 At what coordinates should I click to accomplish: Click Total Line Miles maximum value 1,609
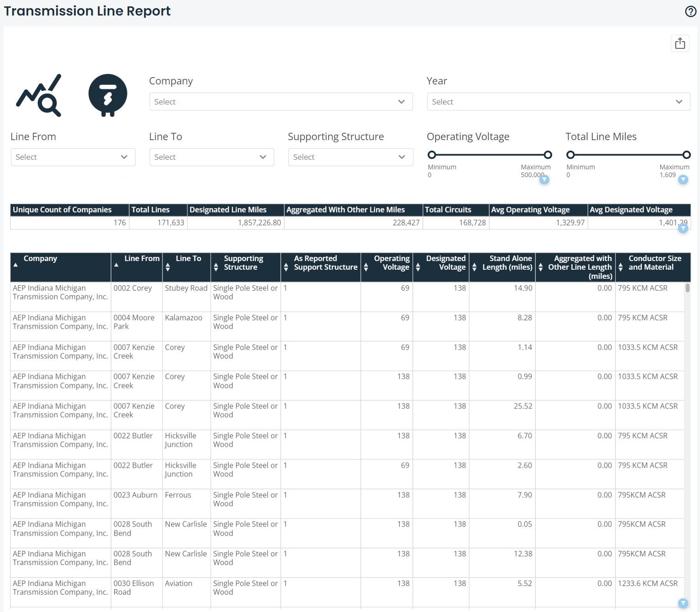(668, 175)
